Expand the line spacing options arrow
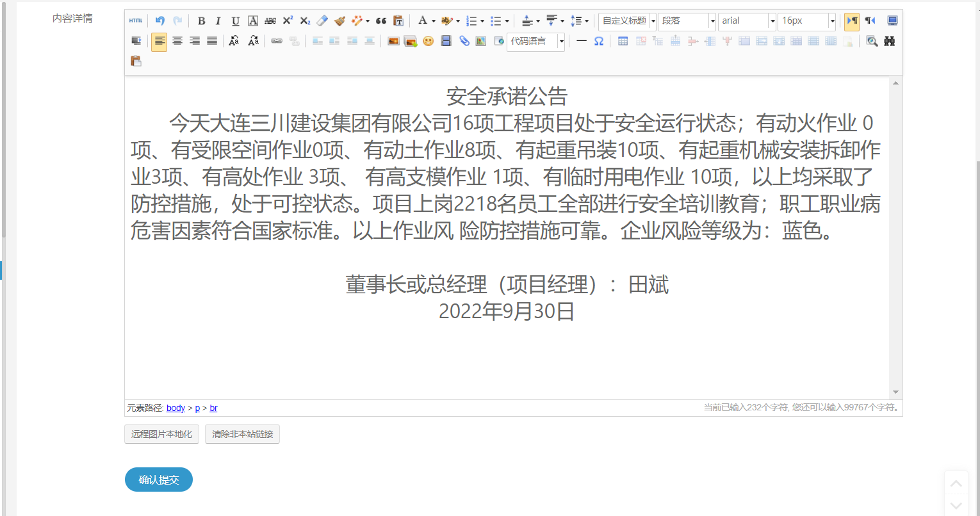Image resolution: width=980 pixels, height=516 pixels. 586,21
